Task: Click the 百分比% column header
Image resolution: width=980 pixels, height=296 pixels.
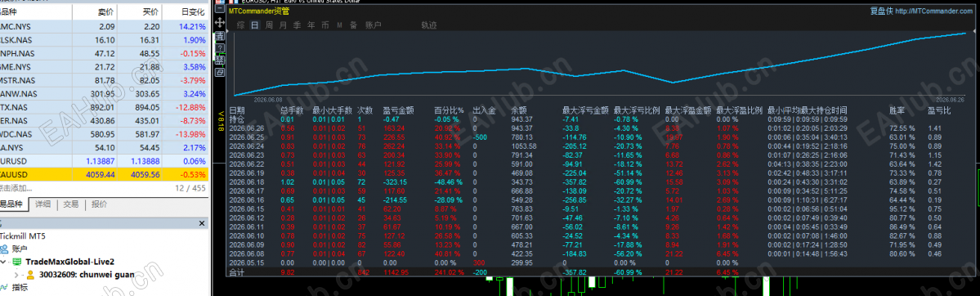Action: point(449,110)
